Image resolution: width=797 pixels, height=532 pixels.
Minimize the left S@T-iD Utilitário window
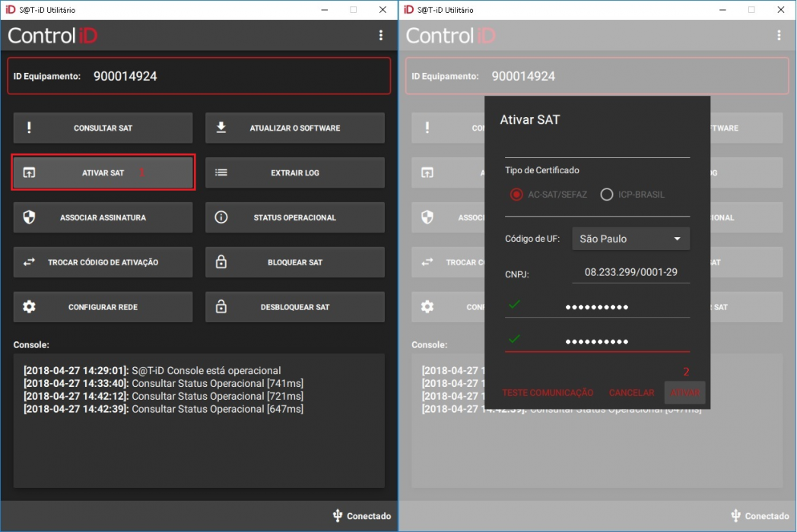tap(324, 10)
